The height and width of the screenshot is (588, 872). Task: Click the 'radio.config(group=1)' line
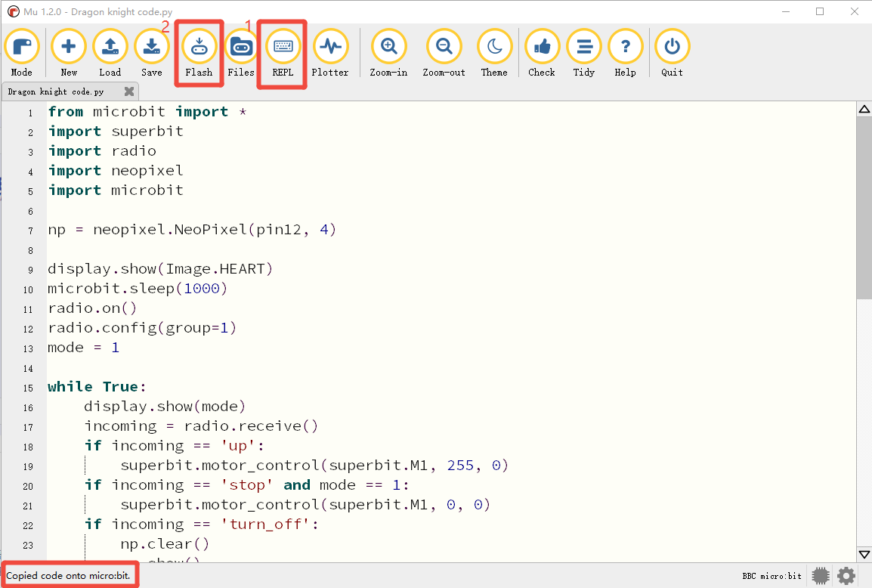[142, 328]
